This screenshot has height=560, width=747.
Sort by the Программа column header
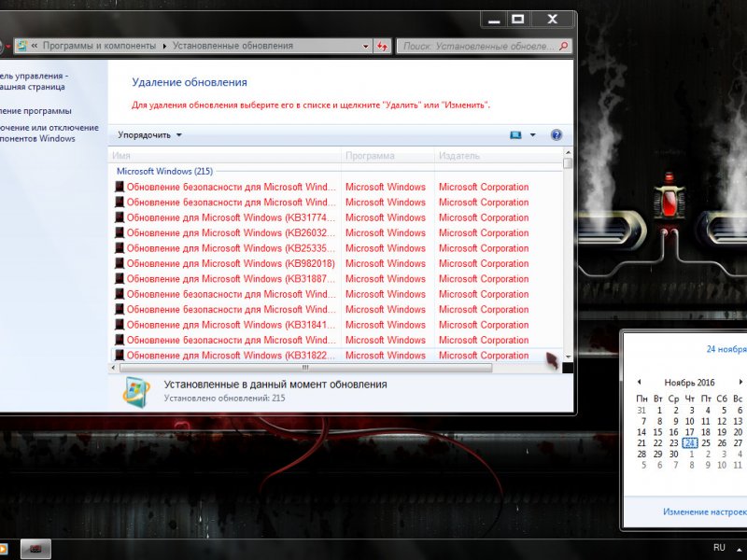coord(388,156)
